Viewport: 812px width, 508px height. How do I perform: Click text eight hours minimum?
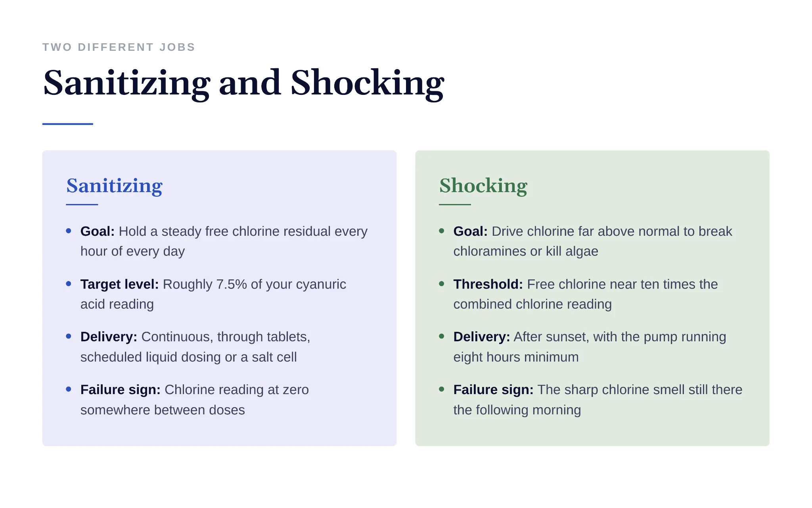516,357
